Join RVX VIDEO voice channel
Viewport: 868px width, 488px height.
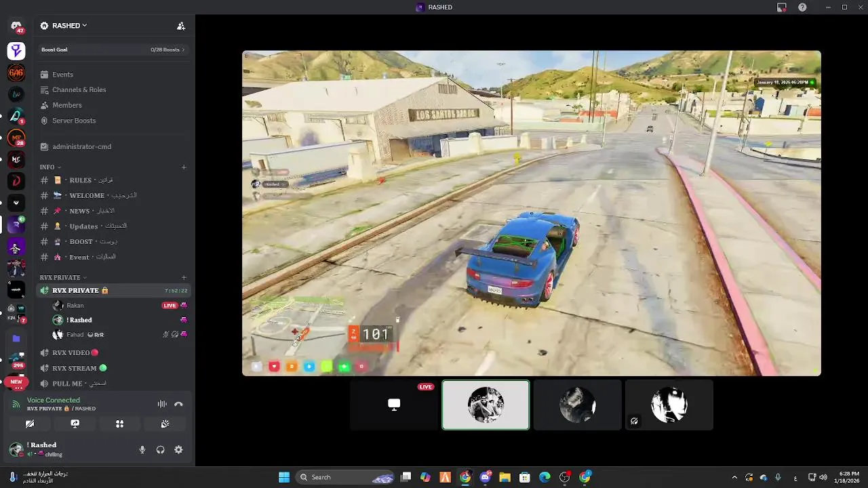[113, 352]
